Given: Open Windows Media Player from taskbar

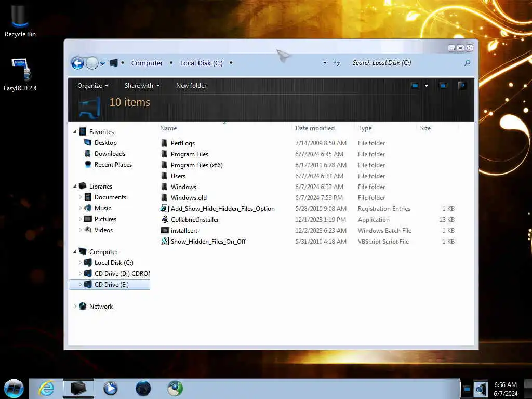Looking at the screenshot, I should click(x=110, y=389).
